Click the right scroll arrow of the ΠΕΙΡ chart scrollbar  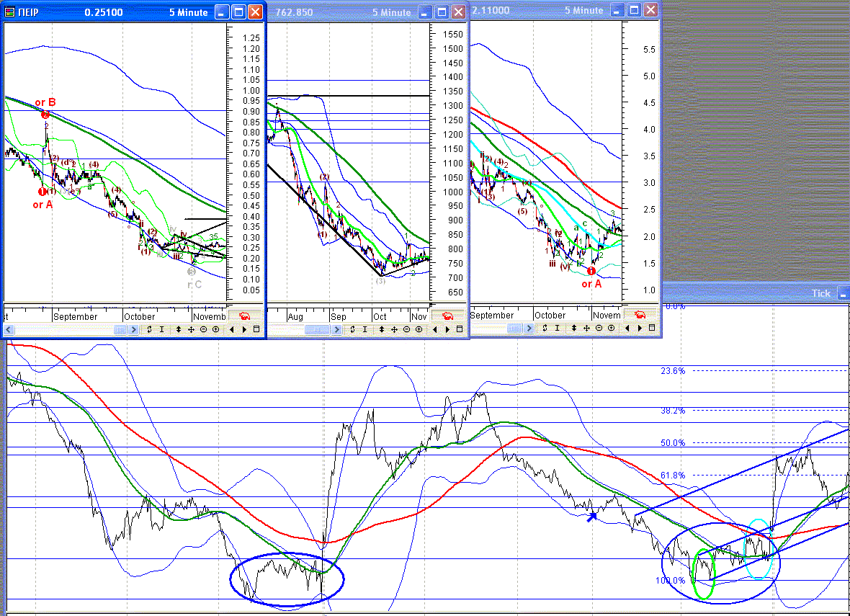(133, 330)
